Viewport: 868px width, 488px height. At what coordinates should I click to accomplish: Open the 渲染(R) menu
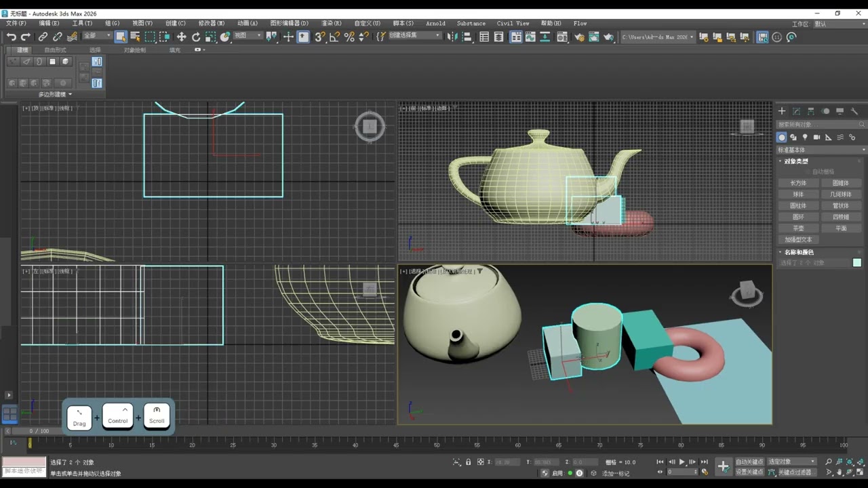(x=331, y=23)
